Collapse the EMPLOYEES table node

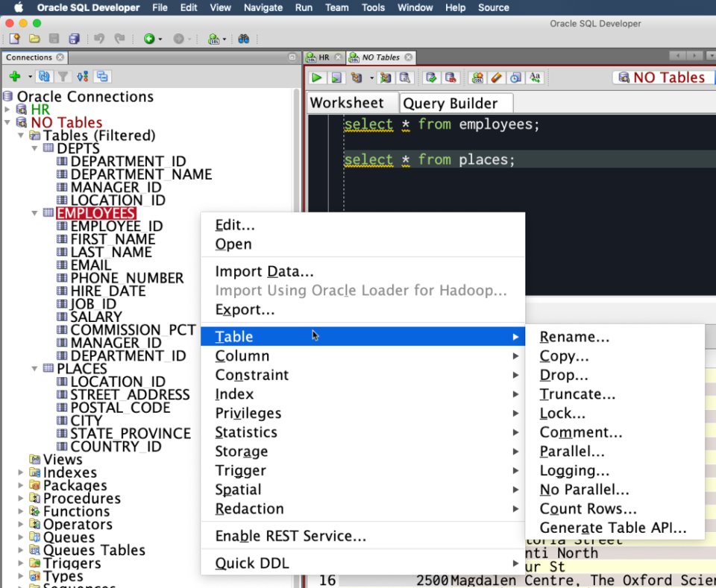34,212
